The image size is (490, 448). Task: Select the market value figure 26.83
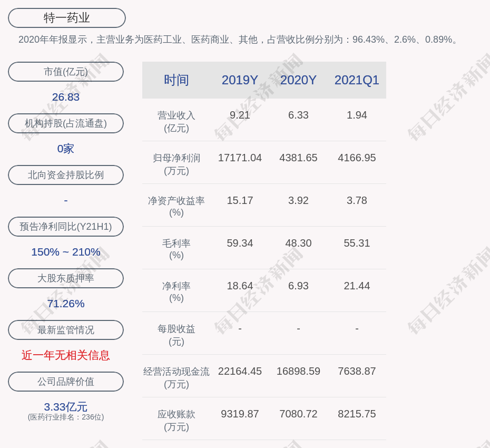(66, 97)
